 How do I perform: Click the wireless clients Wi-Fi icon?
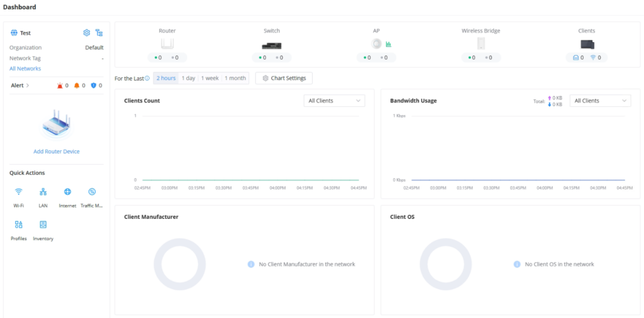pos(593,57)
